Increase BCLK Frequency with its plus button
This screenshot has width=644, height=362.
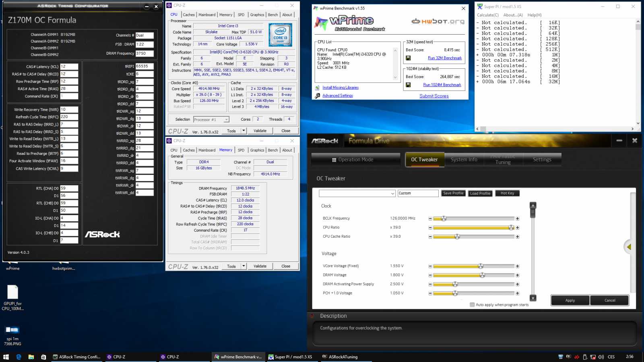(x=517, y=218)
